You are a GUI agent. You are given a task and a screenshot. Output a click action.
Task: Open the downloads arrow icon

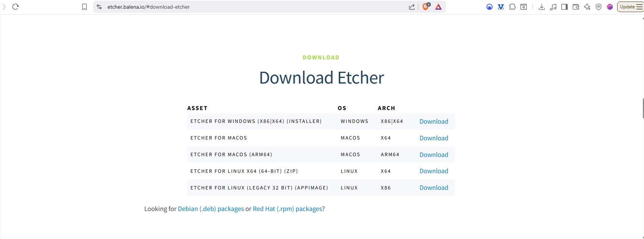click(542, 7)
